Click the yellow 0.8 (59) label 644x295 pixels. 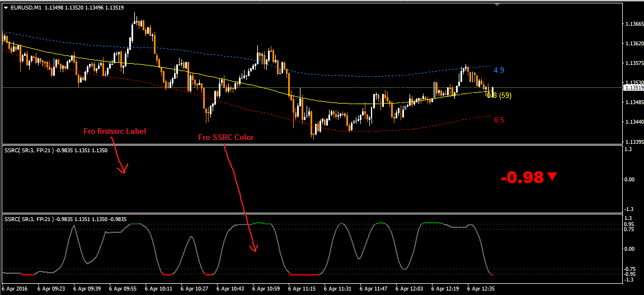point(499,95)
